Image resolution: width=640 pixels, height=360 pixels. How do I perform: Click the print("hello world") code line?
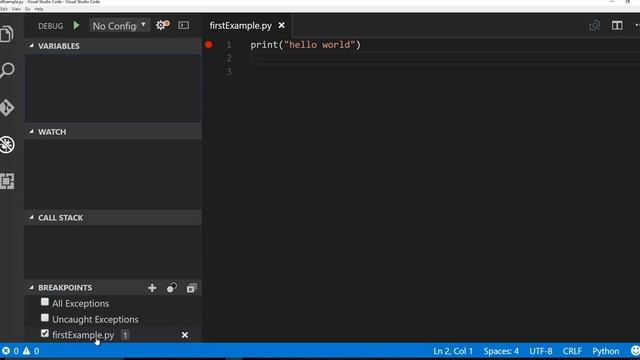[x=306, y=44]
